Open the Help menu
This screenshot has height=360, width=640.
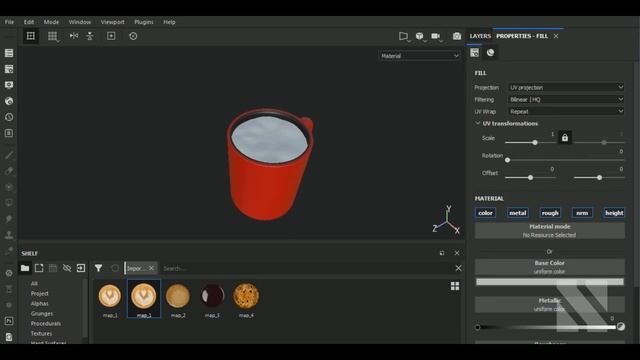pos(169,22)
